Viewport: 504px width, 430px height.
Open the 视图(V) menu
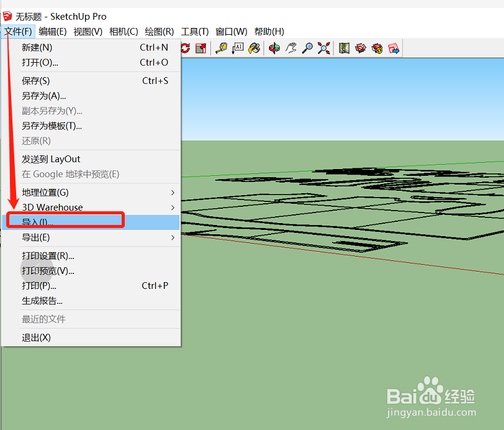[x=88, y=32]
